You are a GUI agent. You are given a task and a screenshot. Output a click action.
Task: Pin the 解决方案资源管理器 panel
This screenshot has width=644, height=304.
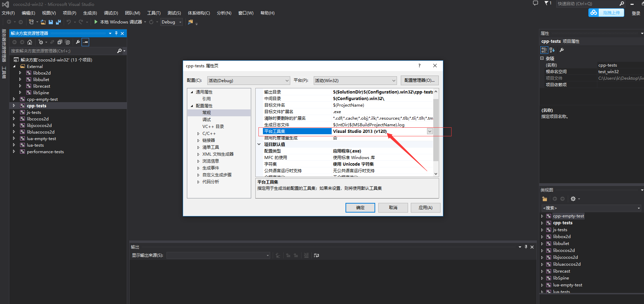point(116,33)
